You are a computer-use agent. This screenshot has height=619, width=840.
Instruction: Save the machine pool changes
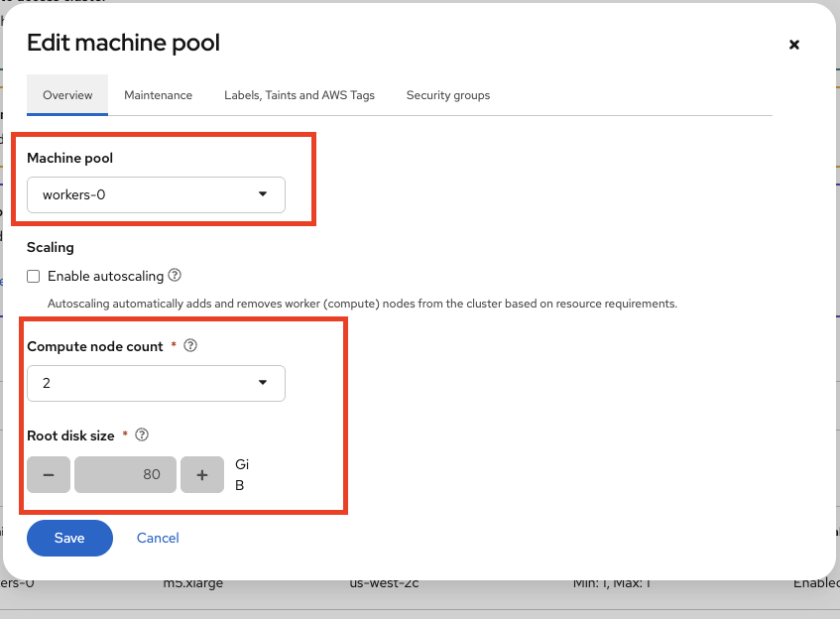pyautogui.click(x=69, y=538)
